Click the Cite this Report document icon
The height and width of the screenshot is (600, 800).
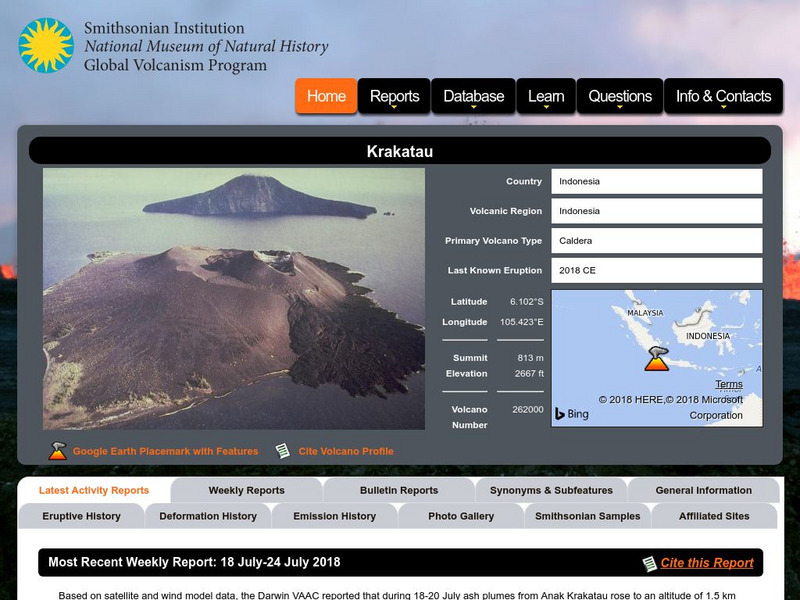649,563
